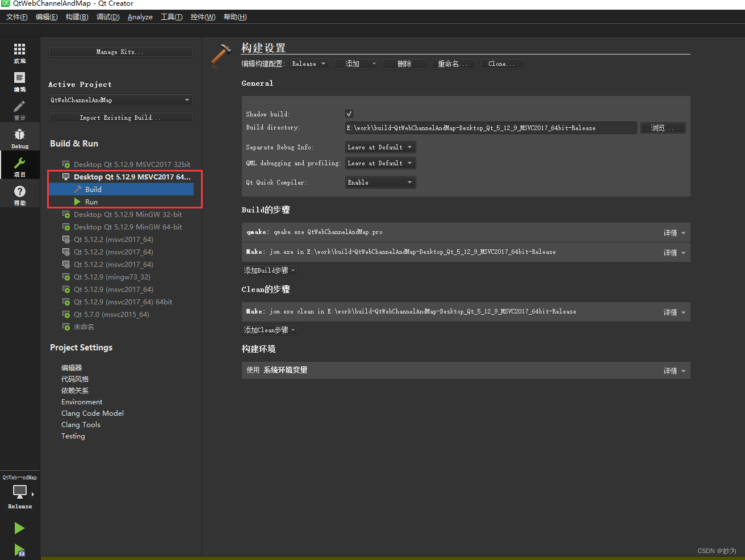Switch to Debug mode bug icon
Viewport: 745px width, 560px height.
point(20,135)
